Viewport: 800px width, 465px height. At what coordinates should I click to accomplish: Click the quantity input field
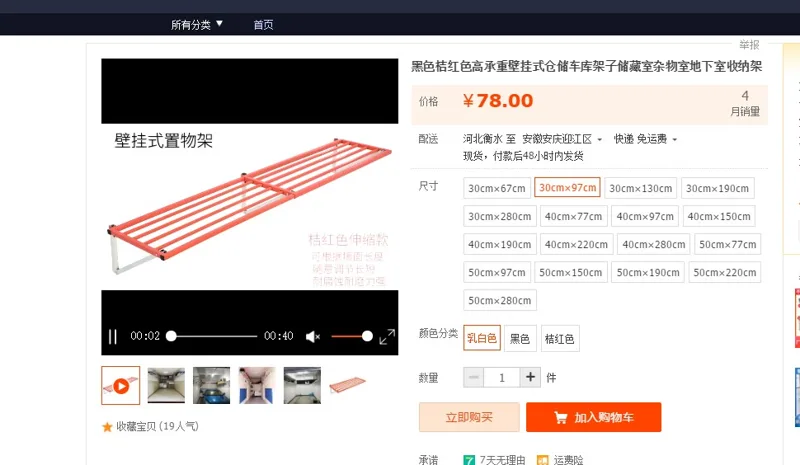pyautogui.click(x=502, y=377)
